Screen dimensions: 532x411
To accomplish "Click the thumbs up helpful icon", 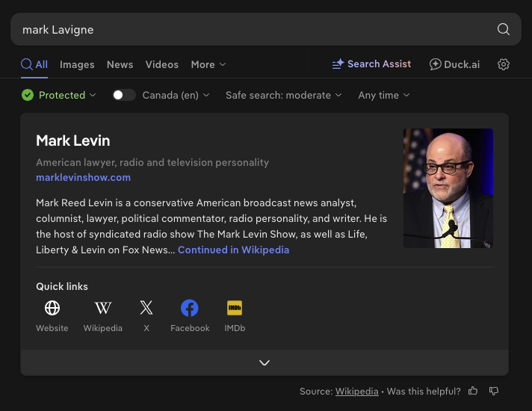I will (x=473, y=391).
